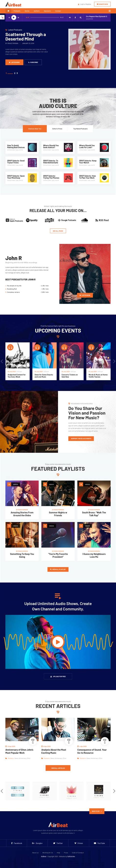
Task: Show next upcoming events with right arrow
Action: click(114, 361)
